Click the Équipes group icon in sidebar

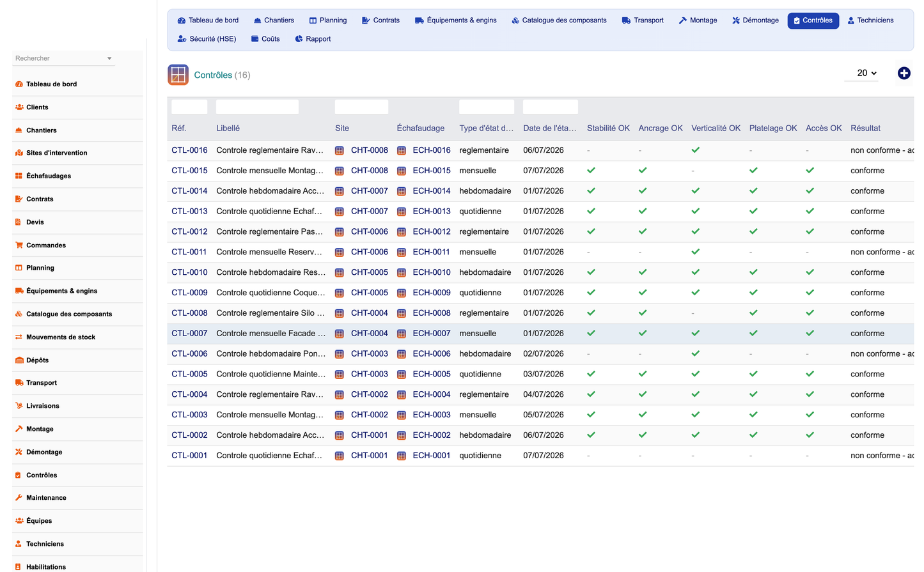coord(19,521)
